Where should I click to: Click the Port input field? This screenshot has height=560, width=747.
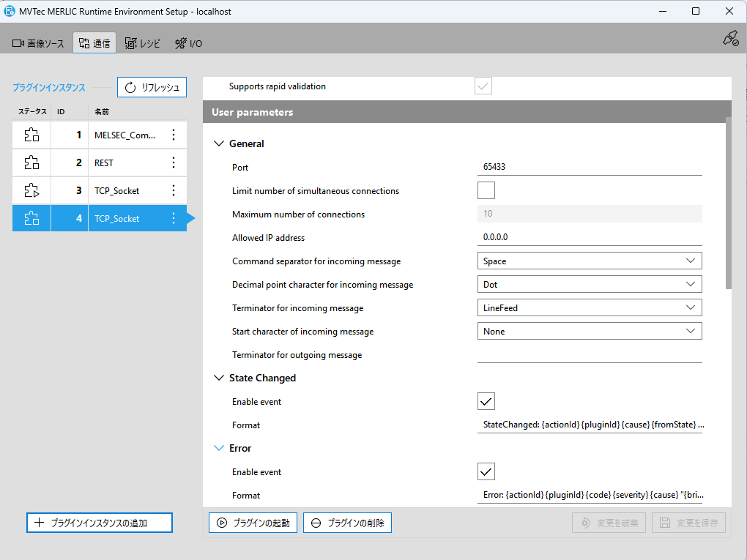pyautogui.click(x=590, y=167)
